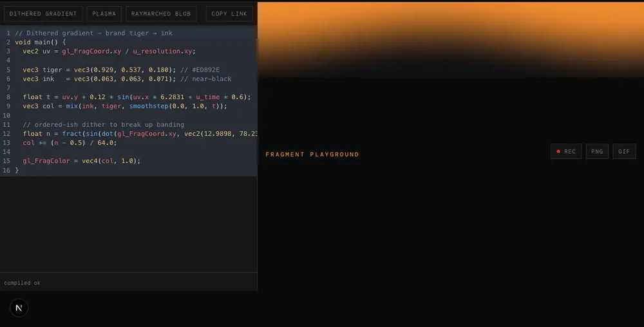
Task: Click the orange gradient shader canvas
Action: tap(451, 39)
